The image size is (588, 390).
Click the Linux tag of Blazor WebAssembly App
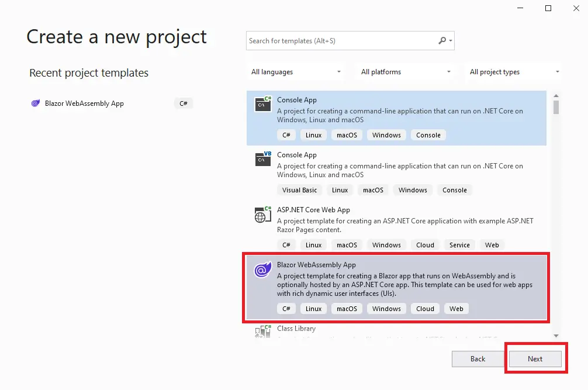pos(313,309)
